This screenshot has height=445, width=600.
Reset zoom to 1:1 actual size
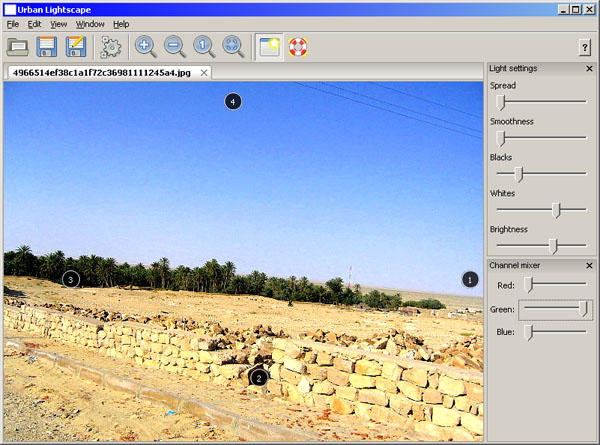204,46
